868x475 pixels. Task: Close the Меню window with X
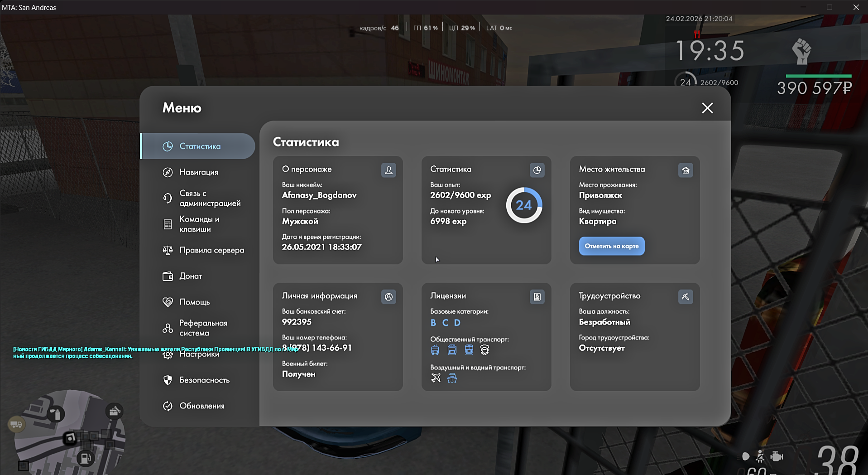coord(707,108)
